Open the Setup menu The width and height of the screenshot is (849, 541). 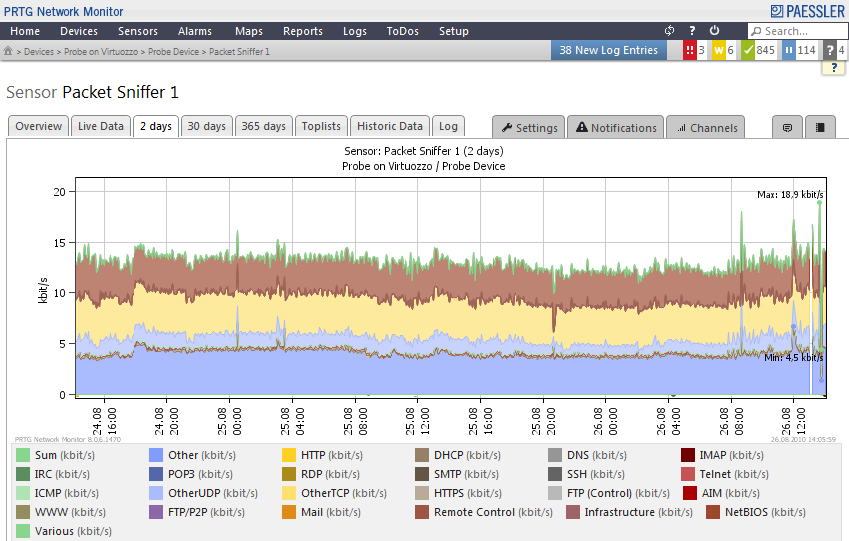click(x=454, y=31)
